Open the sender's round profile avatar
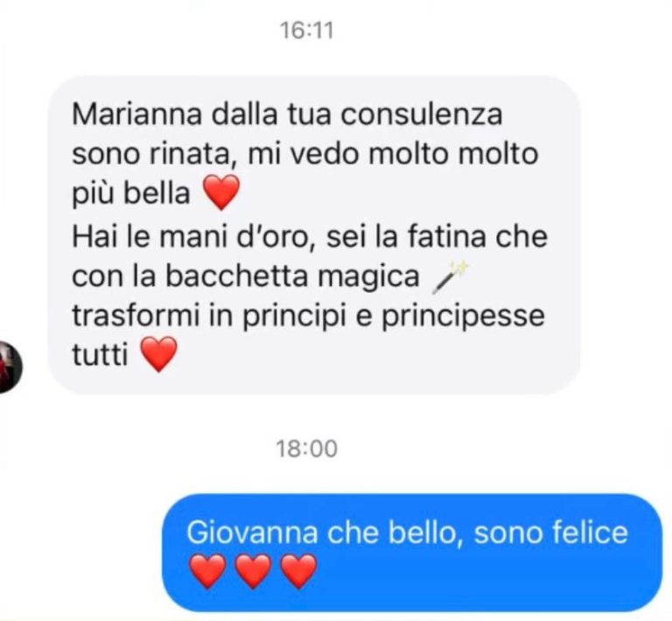Image resolution: width=672 pixels, height=621 pixels. pos(10,367)
